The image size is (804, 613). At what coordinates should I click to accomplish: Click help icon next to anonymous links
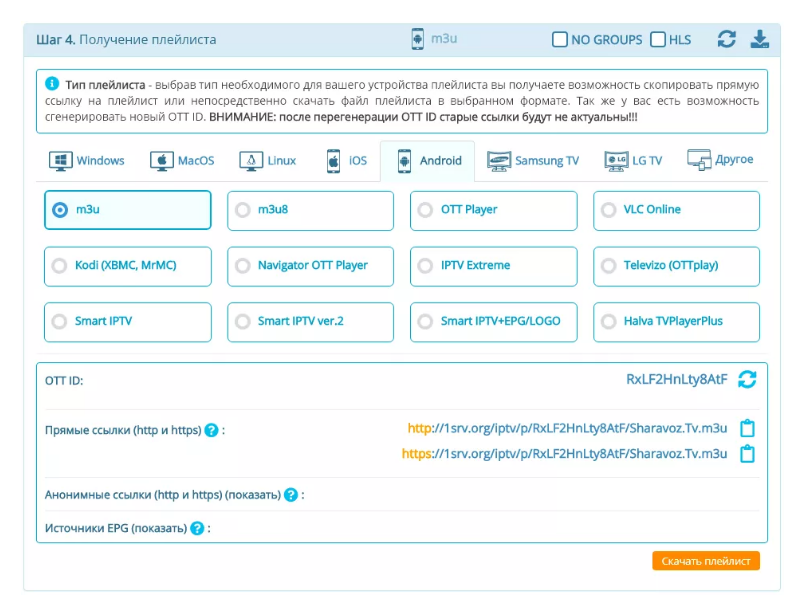(x=291, y=495)
